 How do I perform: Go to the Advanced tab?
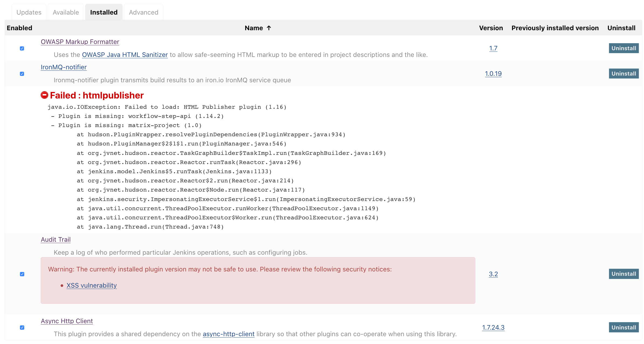click(x=144, y=12)
